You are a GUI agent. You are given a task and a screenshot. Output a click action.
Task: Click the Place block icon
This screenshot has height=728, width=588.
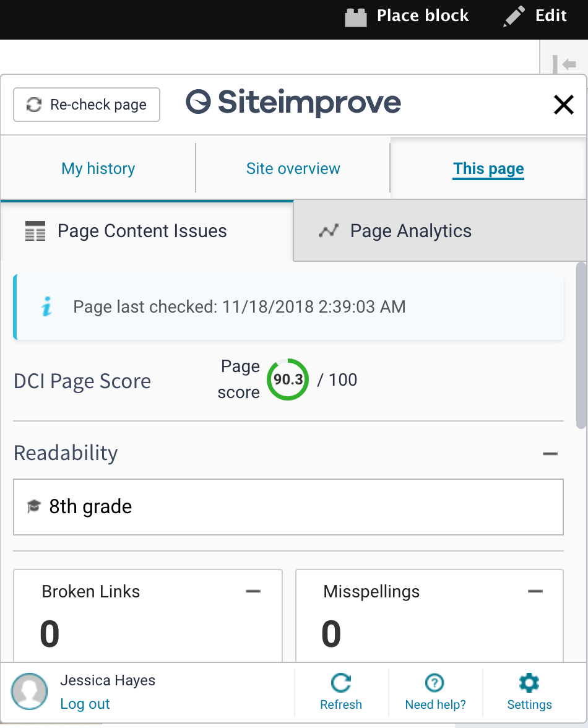coord(356,17)
